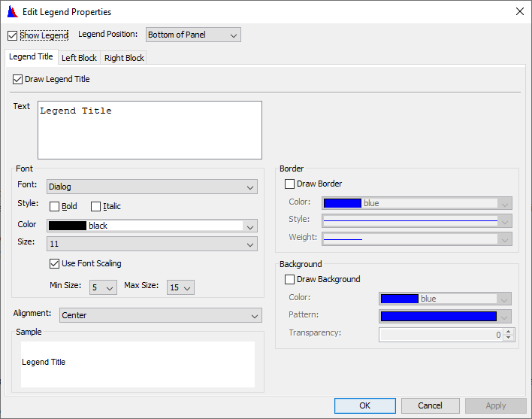
Task: Click the Cancel button
Action: [x=430, y=405]
